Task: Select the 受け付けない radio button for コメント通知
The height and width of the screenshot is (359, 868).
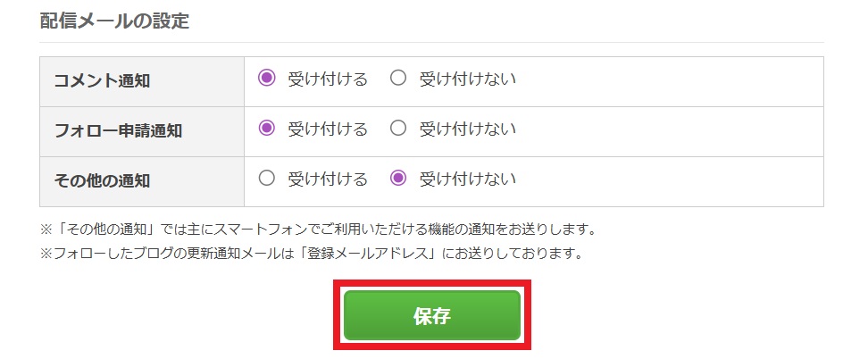Action: point(398,79)
